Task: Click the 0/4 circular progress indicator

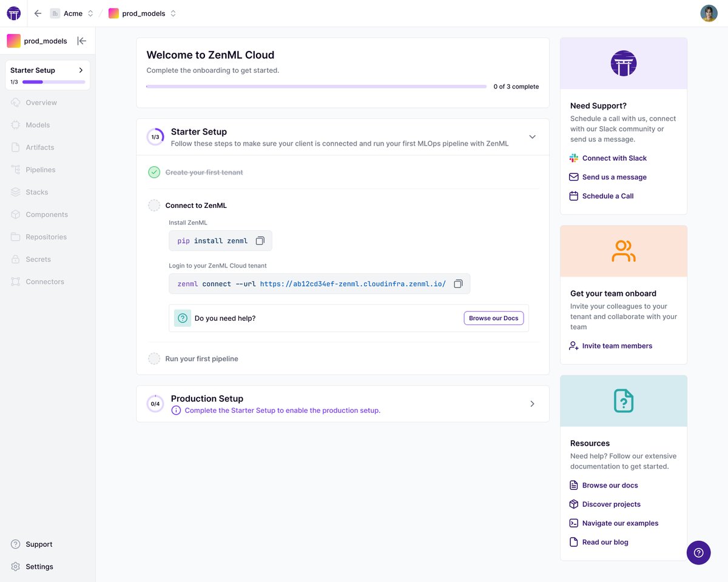Action: [x=155, y=404]
